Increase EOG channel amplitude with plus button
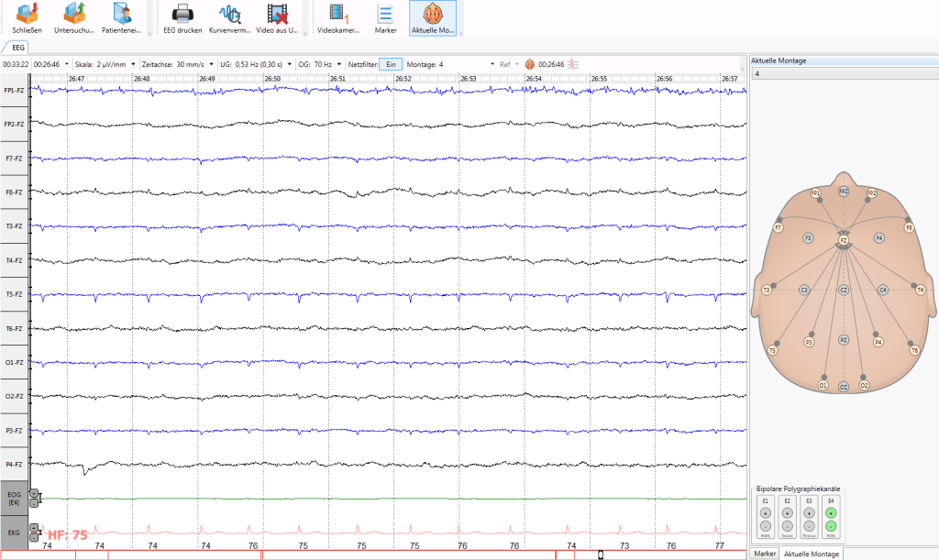Viewport: 939px width, 560px height. click(x=34, y=493)
